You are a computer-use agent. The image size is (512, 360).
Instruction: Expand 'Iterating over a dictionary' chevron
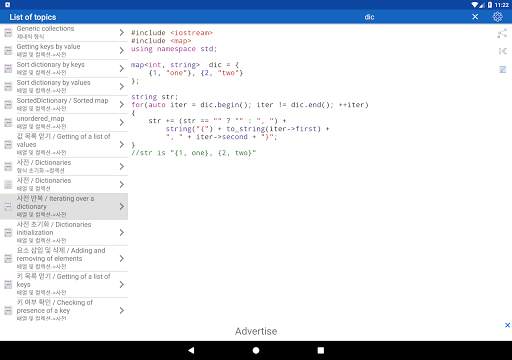point(122,206)
